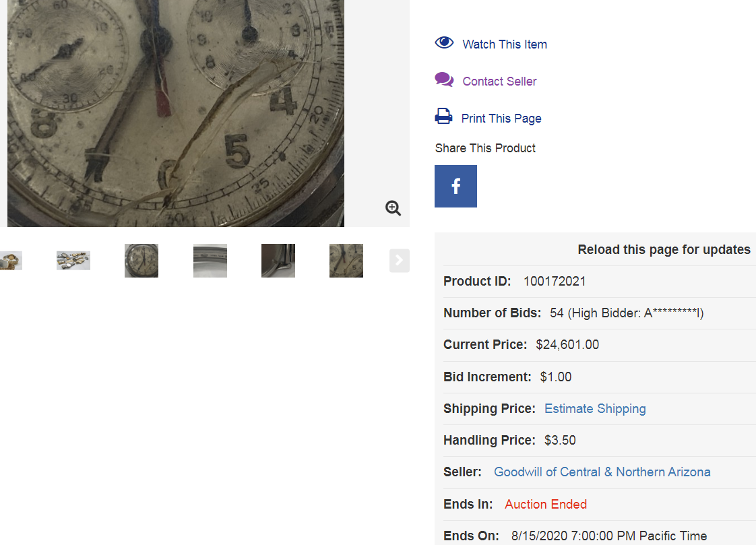
Task: Select the cracked dial close-up thumbnail
Action: (346, 261)
